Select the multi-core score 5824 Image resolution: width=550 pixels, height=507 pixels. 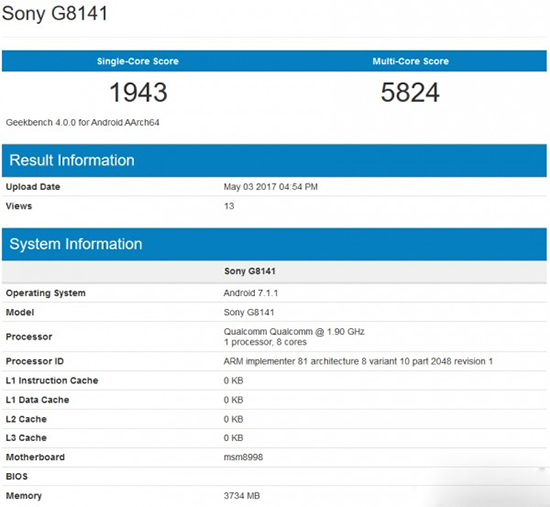[x=410, y=92]
